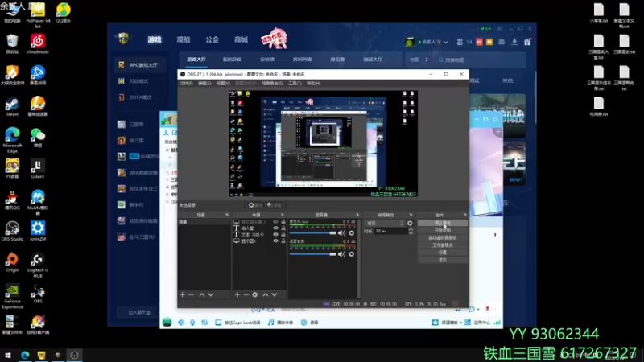Toggle visibility of 名人堂 text source
This screenshot has width=644, height=362.
[x=275, y=228]
